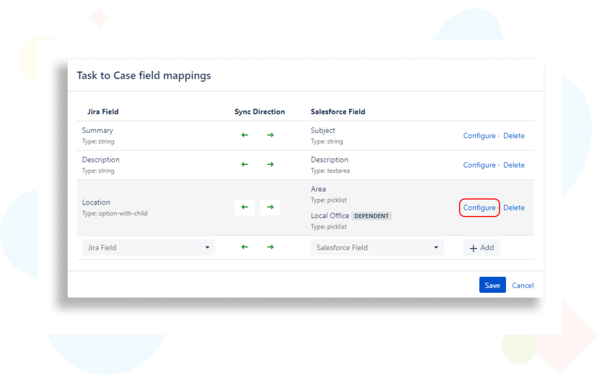Image resolution: width=600 pixels, height=375 pixels.
Task: Click the DEPENDENT badge
Action: point(372,216)
